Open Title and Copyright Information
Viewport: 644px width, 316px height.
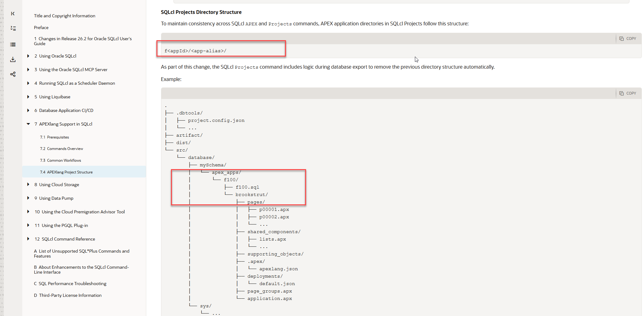(x=65, y=16)
